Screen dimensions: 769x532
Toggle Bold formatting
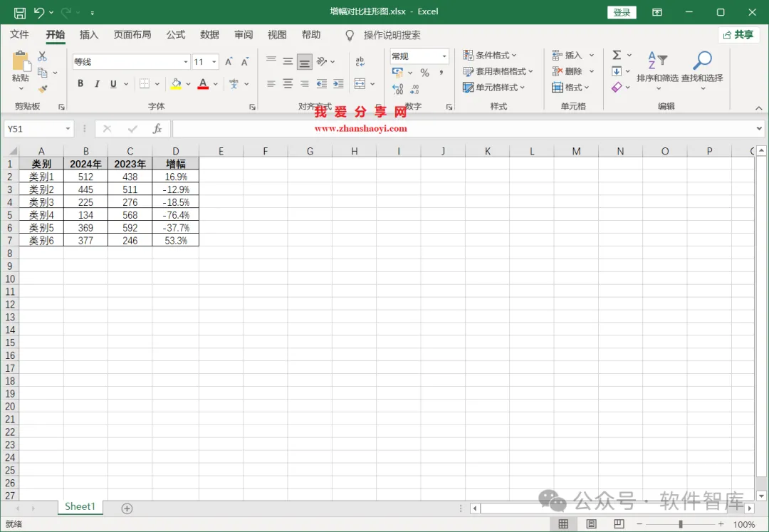pos(80,84)
